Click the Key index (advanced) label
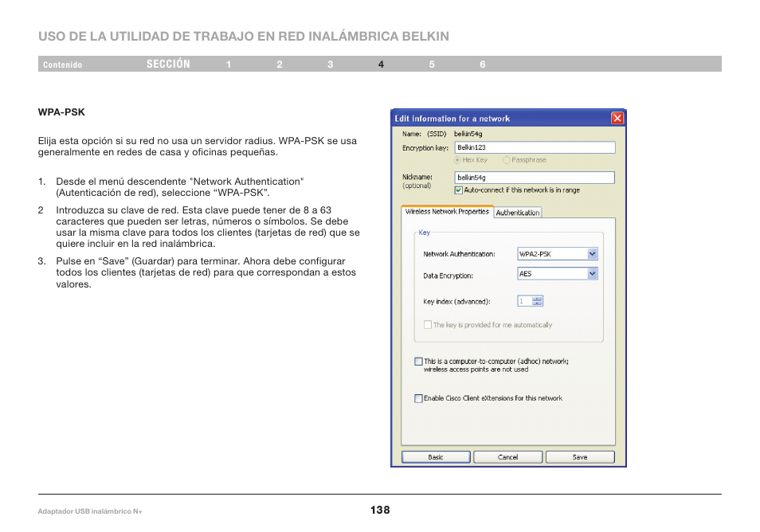This screenshot has width=760, height=532. click(x=456, y=301)
